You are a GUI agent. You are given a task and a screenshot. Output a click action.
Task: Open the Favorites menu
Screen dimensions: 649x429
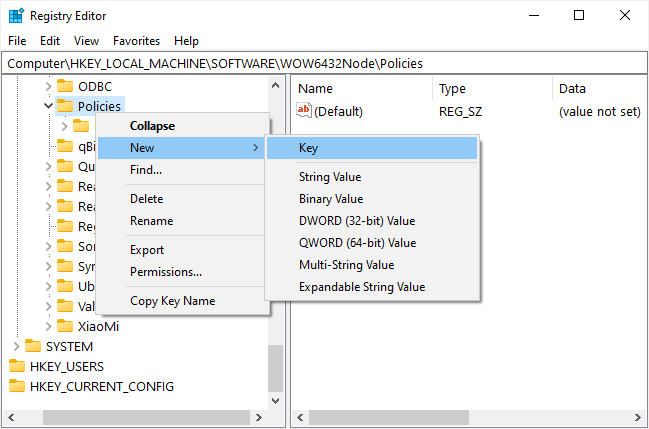pyautogui.click(x=136, y=41)
